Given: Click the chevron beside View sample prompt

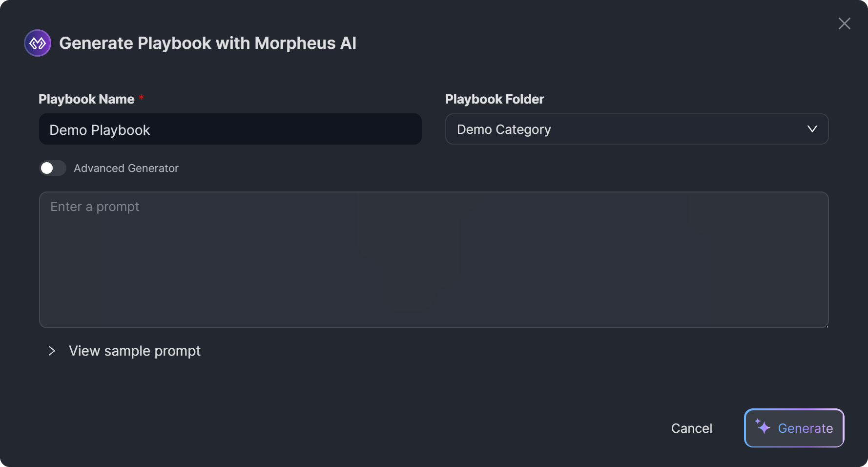Looking at the screenshot, I should click(52, 351).
